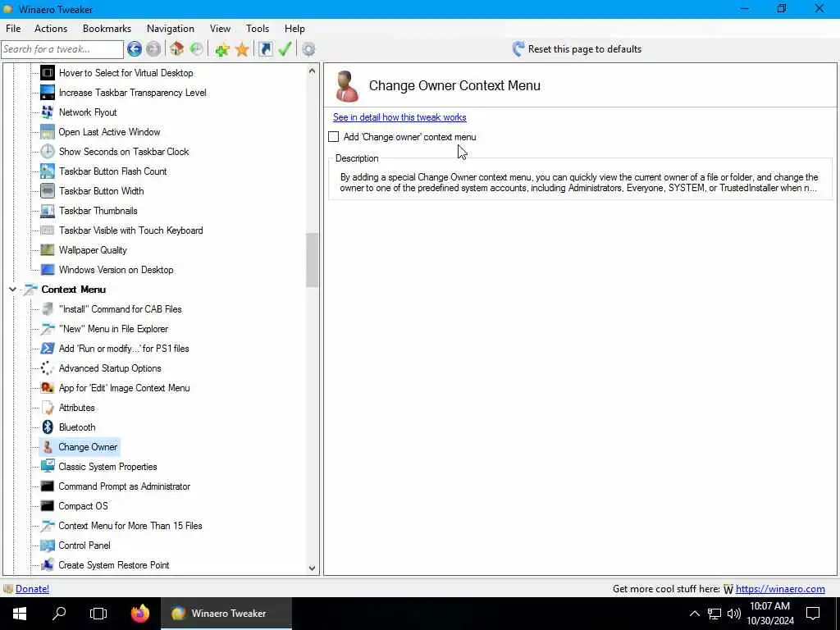Open the Bookmarks star icon
Viewport: 840px width, 630px height.
click(x=242, y=49)
